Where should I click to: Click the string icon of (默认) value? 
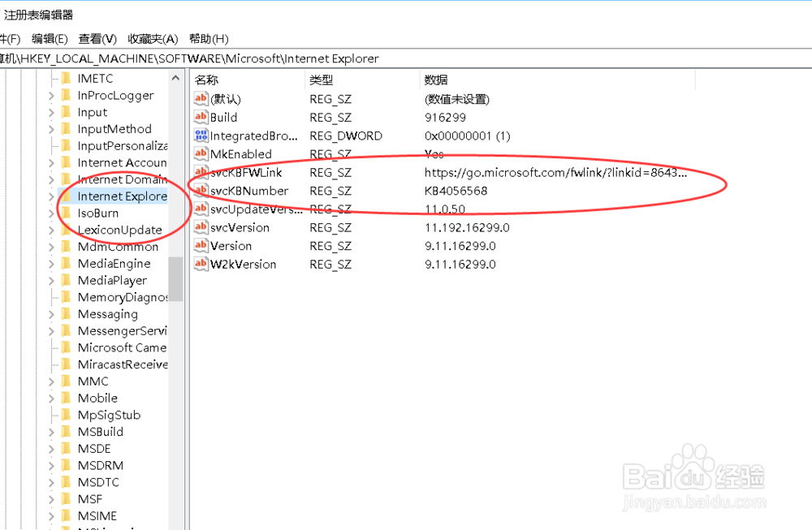pos(201,98)
